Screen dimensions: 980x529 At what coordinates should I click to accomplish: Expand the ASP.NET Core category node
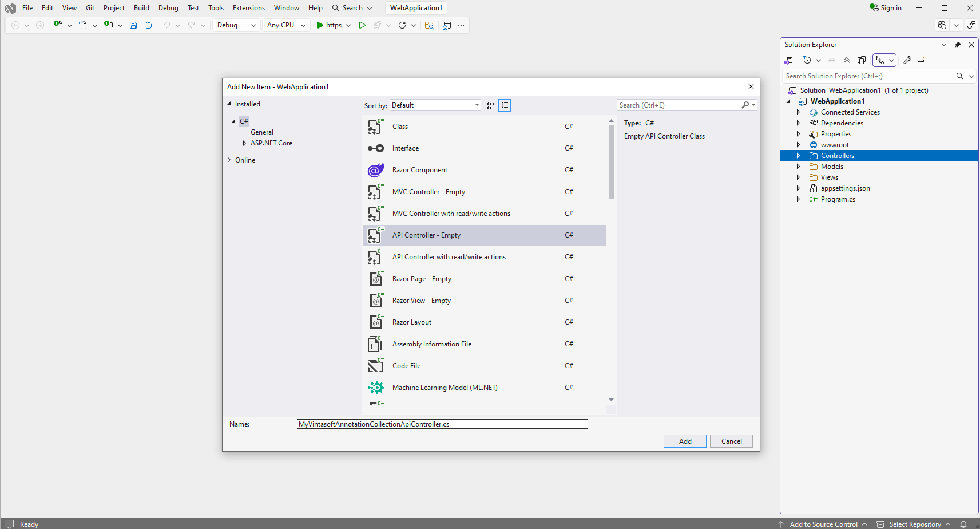click(x=244, y=143)
